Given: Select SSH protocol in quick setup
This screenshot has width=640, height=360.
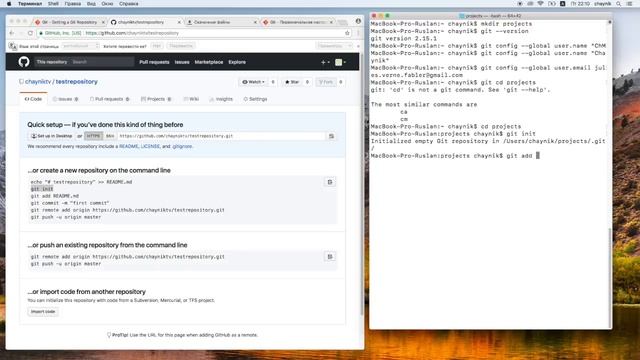Looking at the screenshot, I should click(x=110, y=136).
